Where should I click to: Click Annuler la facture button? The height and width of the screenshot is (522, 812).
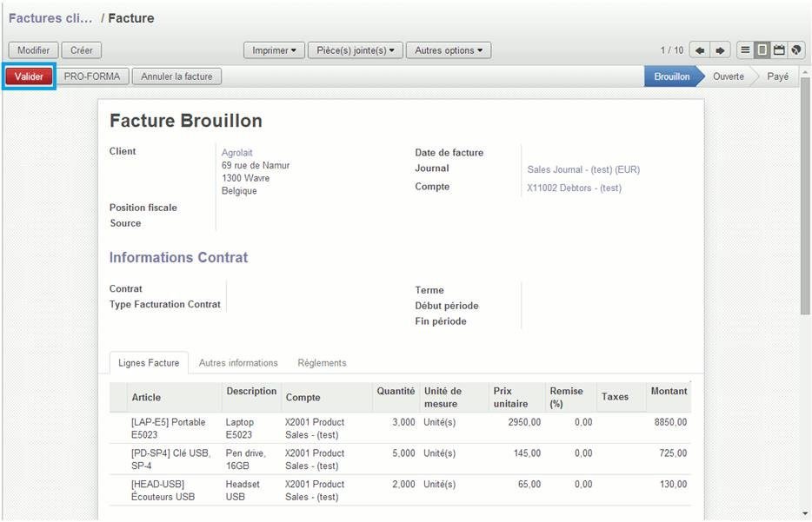click(176, 76)
